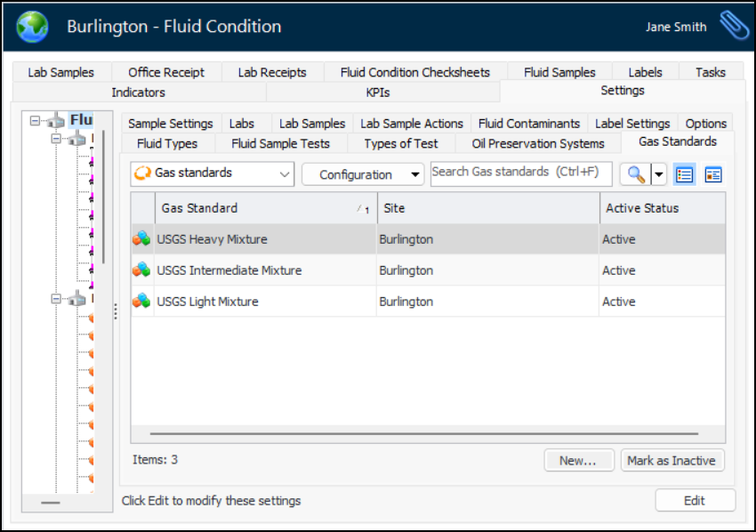Screen dimensions: 756x532
Task: Open the Fluid Sample Tests sub-tab
Action: 280,144
